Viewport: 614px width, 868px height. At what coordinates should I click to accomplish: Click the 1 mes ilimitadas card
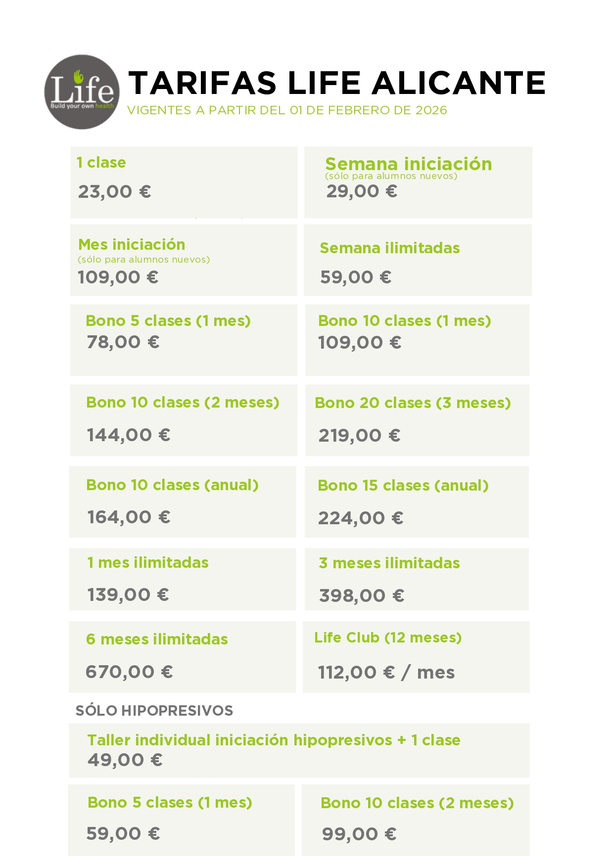183,579
